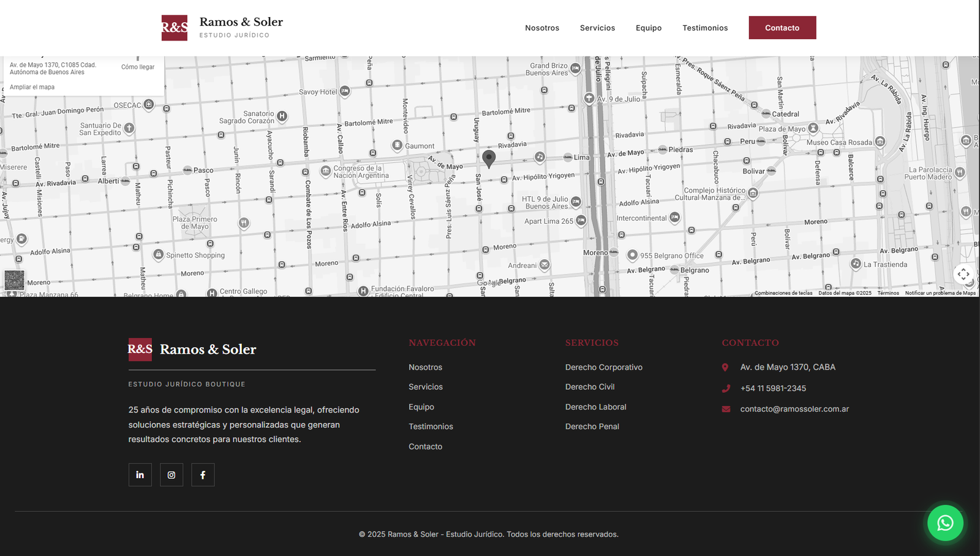Viewport: 980px width, 556px height.
Task: Go to Servicios in the top navigation
Action: (x=597, y=28)
